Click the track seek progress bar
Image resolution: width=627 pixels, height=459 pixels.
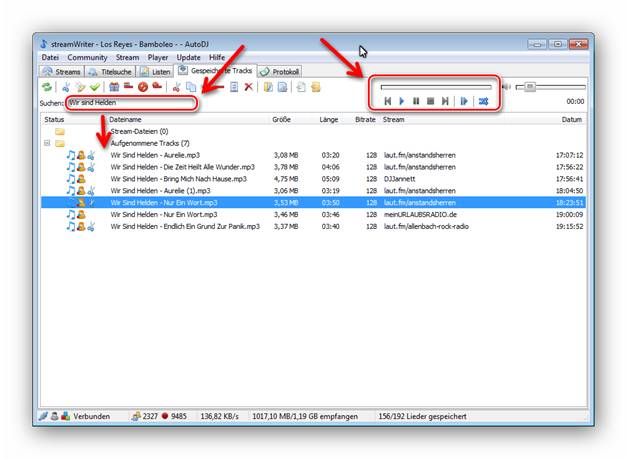(x=436, y=87)
